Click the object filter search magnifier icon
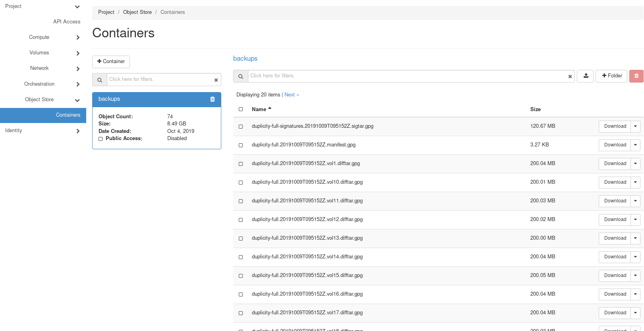Image resolution: width=644 pixels, height=331 pixels. (x=240, y=76)
